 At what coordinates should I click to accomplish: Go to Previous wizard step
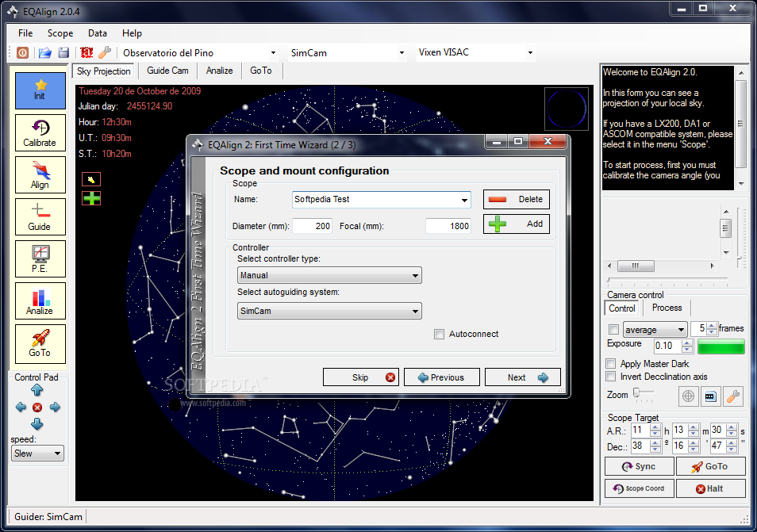[x=442, y=377]
